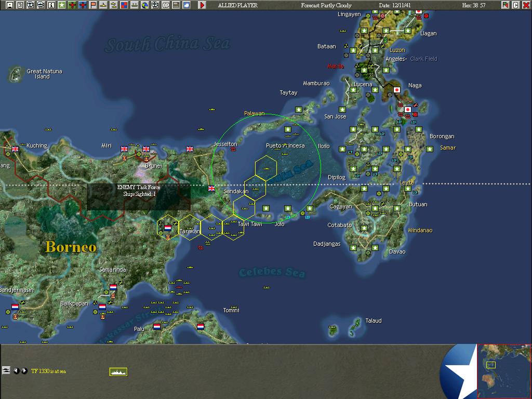Click the 'TF 1330 is at sea' text
532x399 pixels.
click(48, 371)
